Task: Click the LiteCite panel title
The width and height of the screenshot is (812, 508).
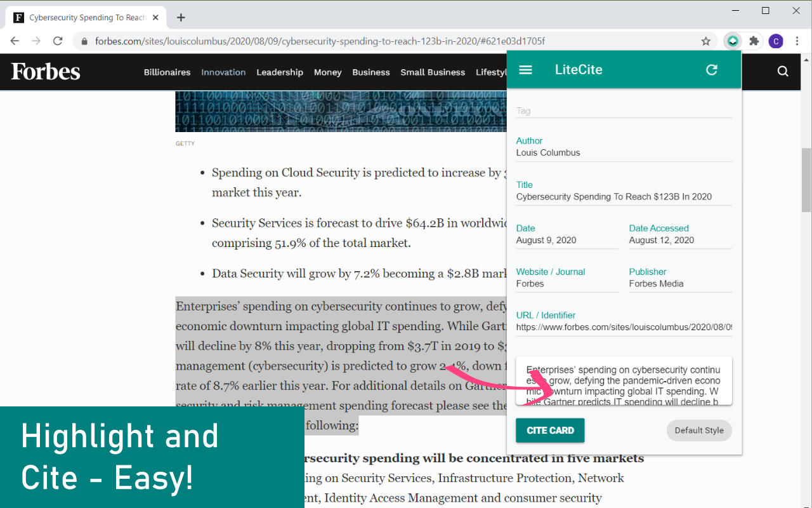Action: [x=579, y=70]
